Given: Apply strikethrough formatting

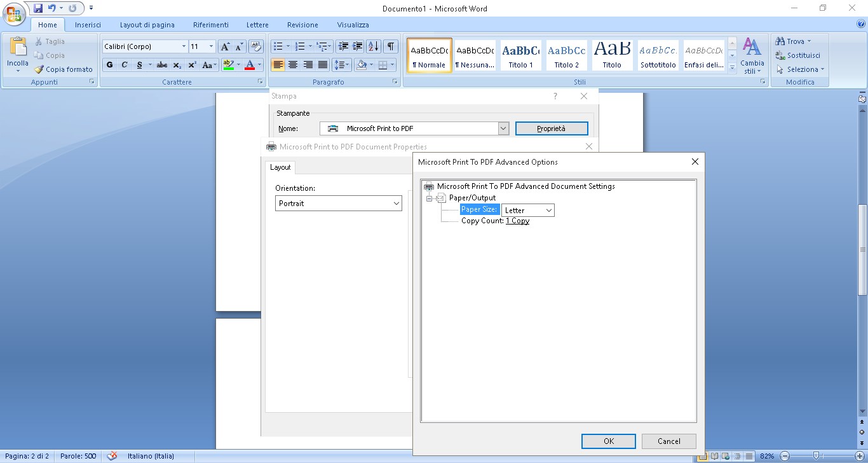Looking at the screenshot, I should tap(162, 65).
